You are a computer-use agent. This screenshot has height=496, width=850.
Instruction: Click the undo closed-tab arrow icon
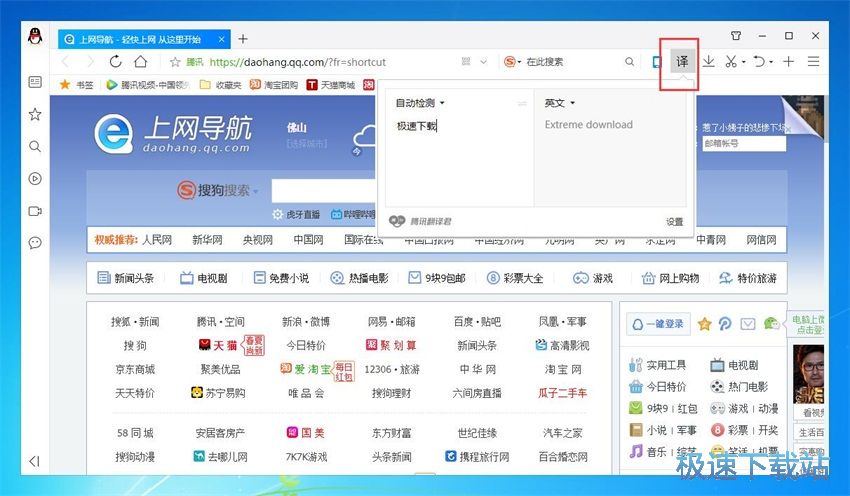[759, 62]
